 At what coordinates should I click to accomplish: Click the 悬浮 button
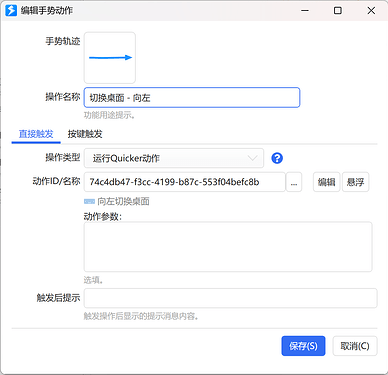coord(355,182)
